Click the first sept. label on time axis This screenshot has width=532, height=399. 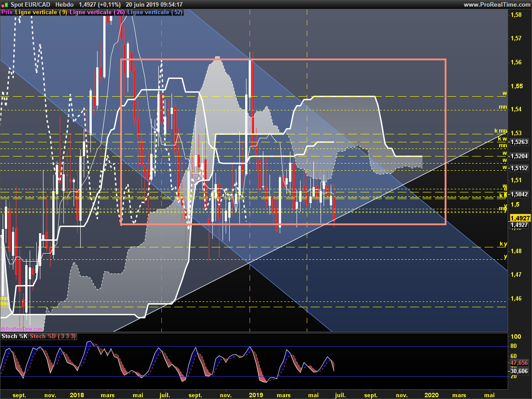tap(20, 395)
